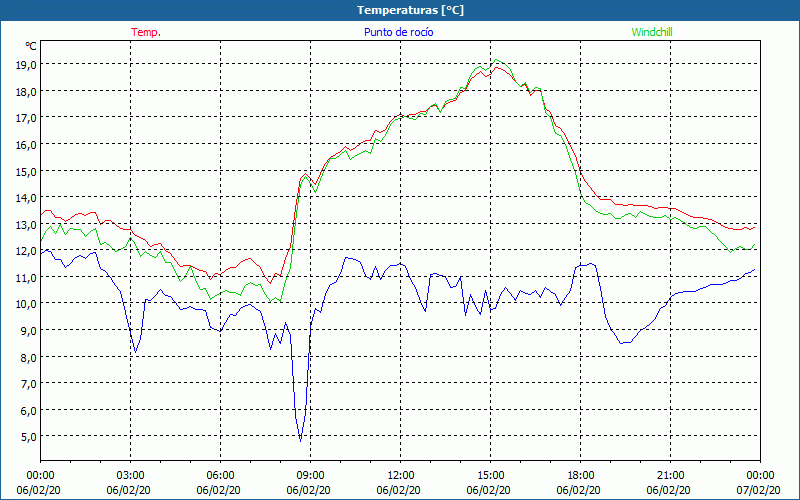The height and width of the screenshot is (500, 800).
Task: Click the 21:00 time axis label
Action: pos(670,476)
